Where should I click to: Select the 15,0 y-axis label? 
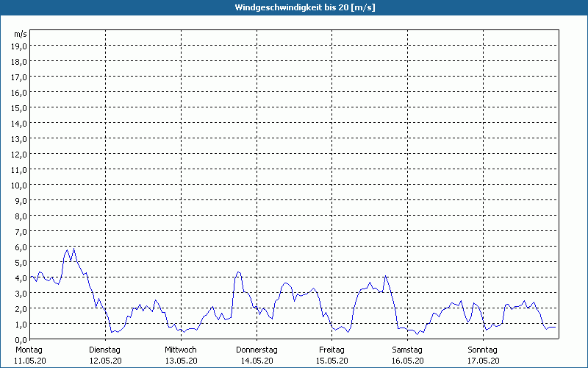[x=20, y=108]
